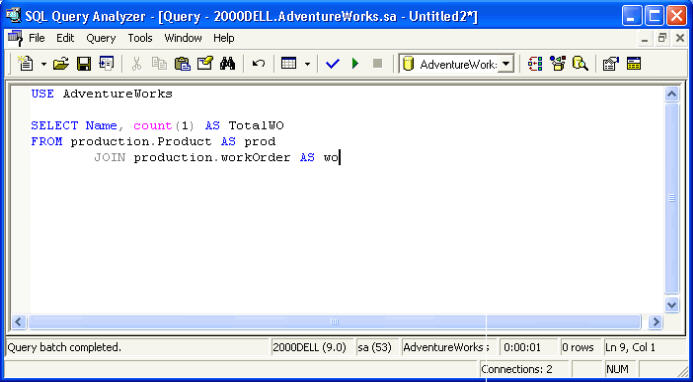
Task: Click the 'USE' keyword in the editor
Action: coord(42,94)
